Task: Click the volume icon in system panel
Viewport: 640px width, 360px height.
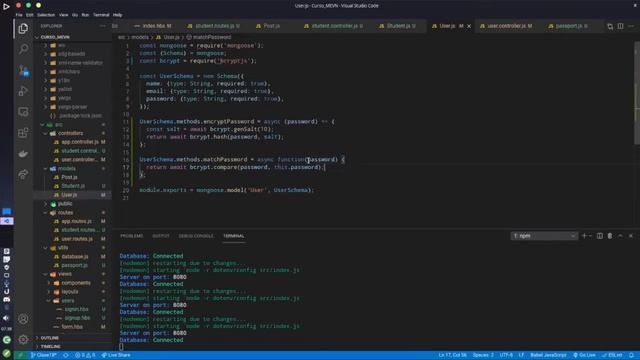Action: pos(6,318)
